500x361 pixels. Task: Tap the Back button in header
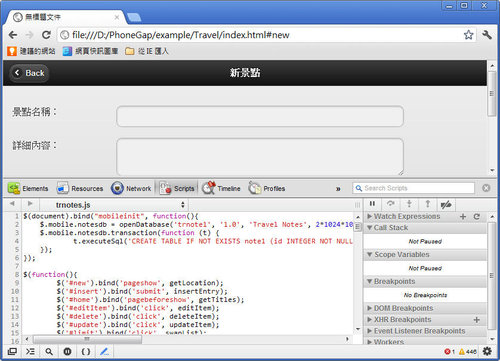pos(30,73)
